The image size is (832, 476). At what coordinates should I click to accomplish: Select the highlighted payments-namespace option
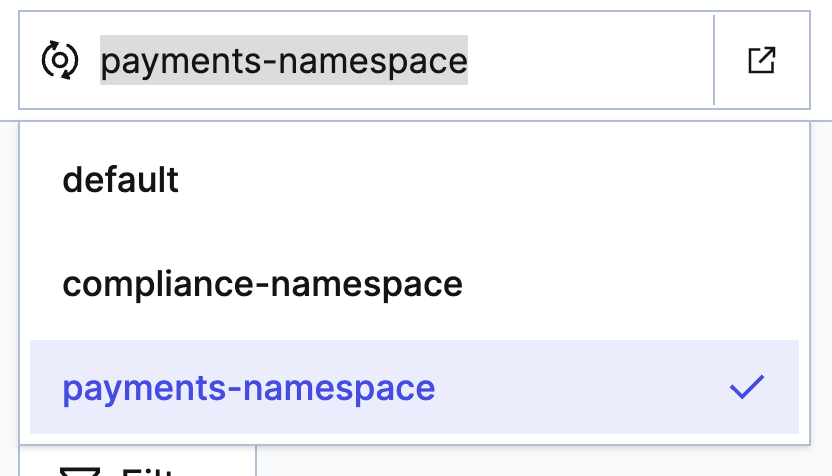click(249, 388)
